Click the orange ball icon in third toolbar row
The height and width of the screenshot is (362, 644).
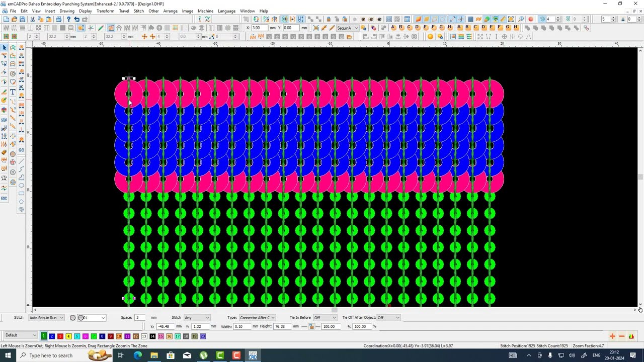tap(430, 36)
